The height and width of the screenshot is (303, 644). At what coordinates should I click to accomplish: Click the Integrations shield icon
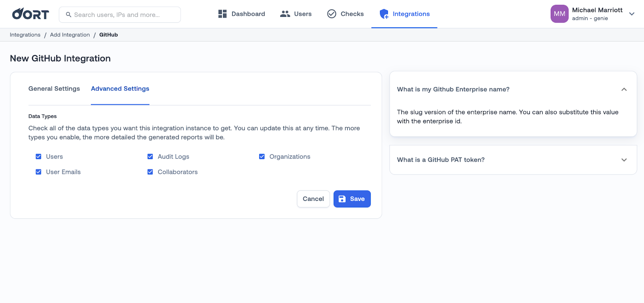click(384, 14)
